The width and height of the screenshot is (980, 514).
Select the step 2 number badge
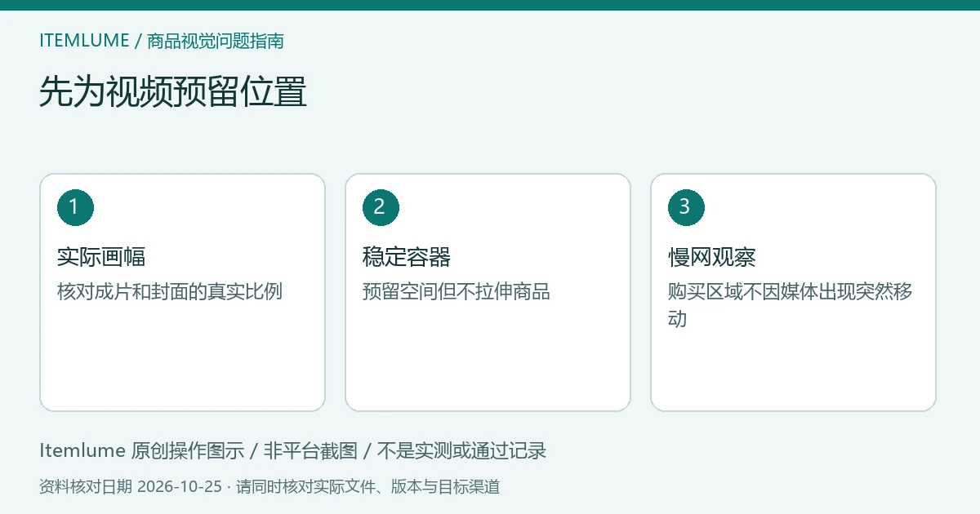click(381, 207)
